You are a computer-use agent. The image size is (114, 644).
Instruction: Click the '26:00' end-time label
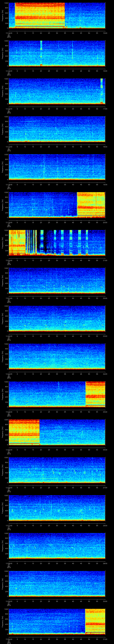click(x=105, y=450)
